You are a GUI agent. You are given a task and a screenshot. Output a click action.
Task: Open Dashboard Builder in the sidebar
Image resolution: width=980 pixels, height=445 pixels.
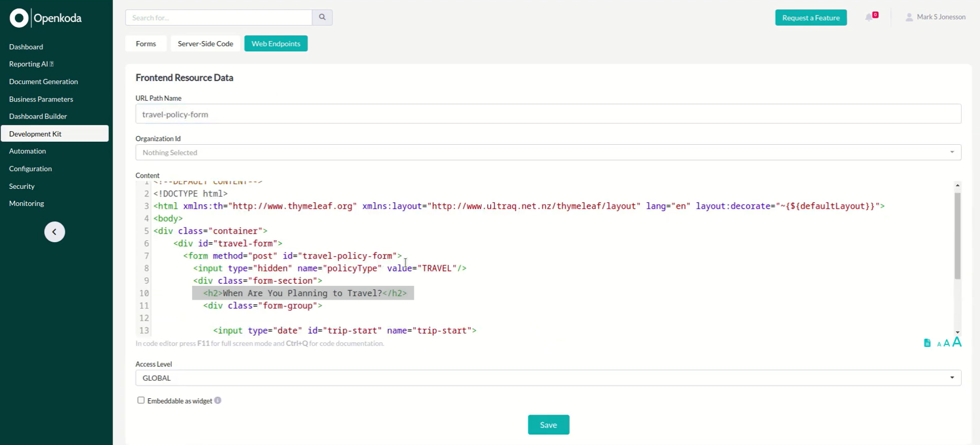(x=38, y=117)
